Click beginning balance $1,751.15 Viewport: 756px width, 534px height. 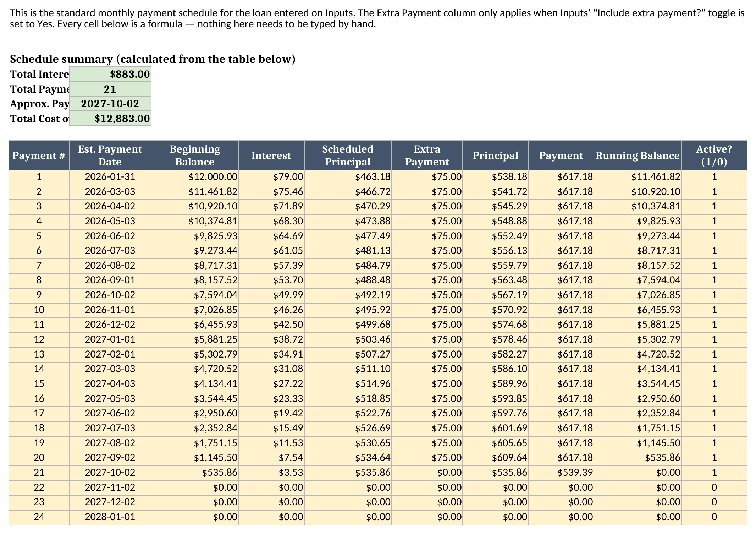195,443
